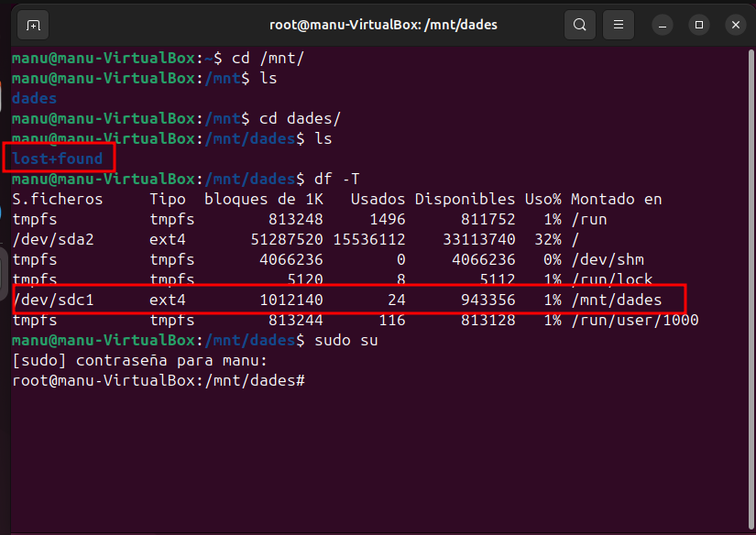Click the search magnifier icon
This screenshot has width=756, height=535.
[x=579, y=25]
